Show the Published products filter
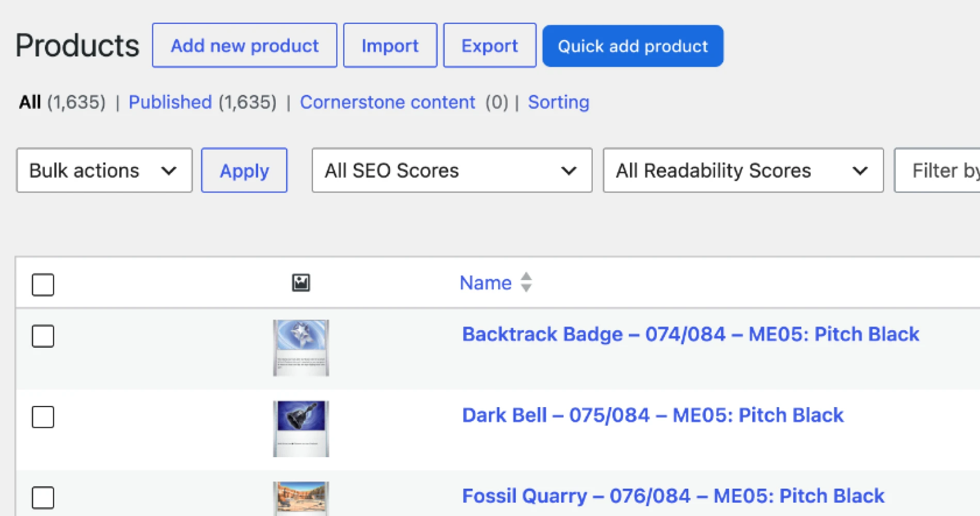The height and width of the screenshot is (516, 980). point(170,102)
